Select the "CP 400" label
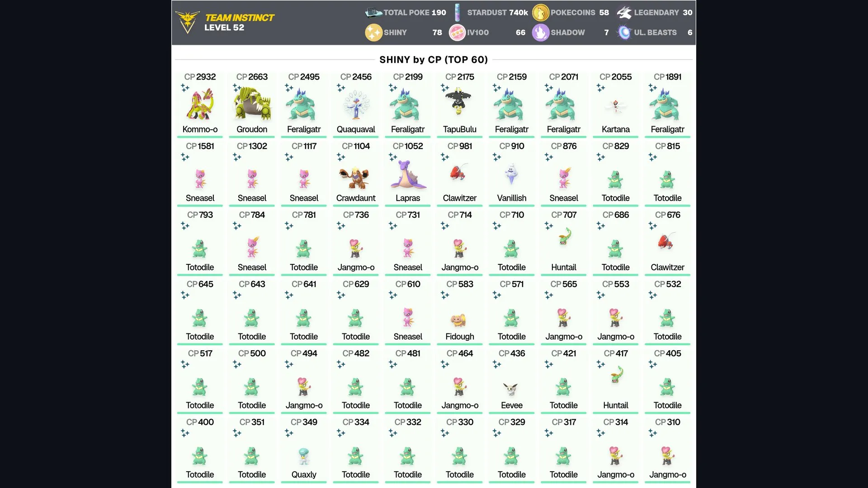The height and width of the screenshot is (488, 868). [x=200, y=422]
